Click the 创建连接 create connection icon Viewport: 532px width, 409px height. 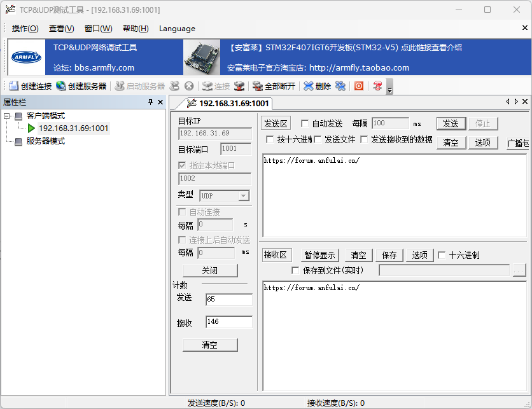tap(14, 86)
